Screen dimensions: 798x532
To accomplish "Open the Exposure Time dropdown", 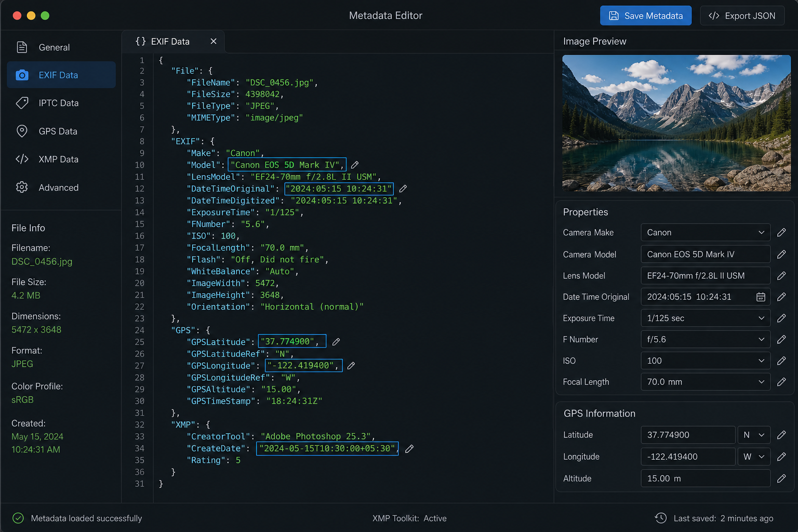I will (x=706, y=318).
